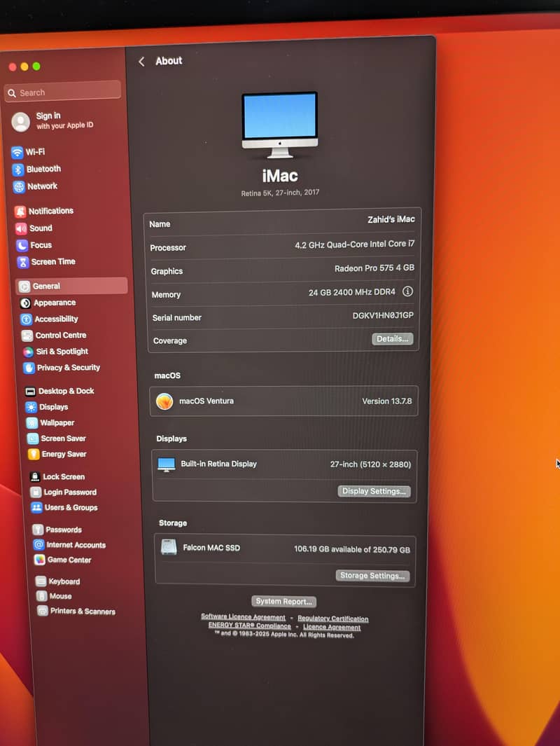Open Screen Time hourglass icon
This screenshot has height=746, width=560.
(23, 262)
